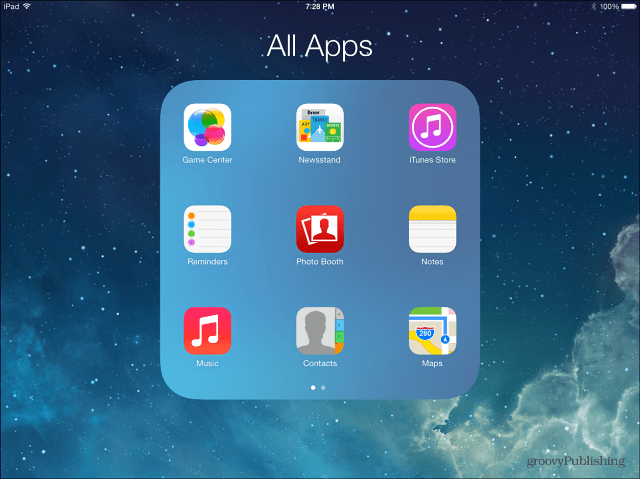This screenshot has height=479, width=640.
Task: Launch the iTunes Store app
Action: (432, 127)
